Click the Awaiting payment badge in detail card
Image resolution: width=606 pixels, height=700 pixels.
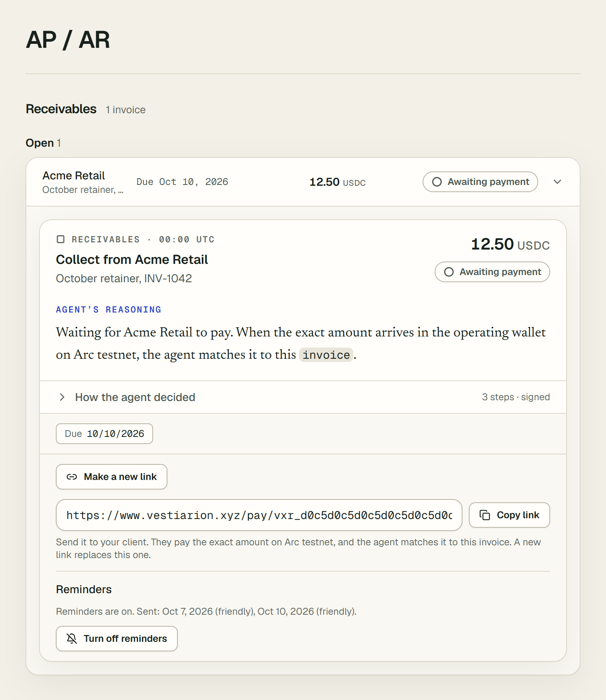coord(492,272)
